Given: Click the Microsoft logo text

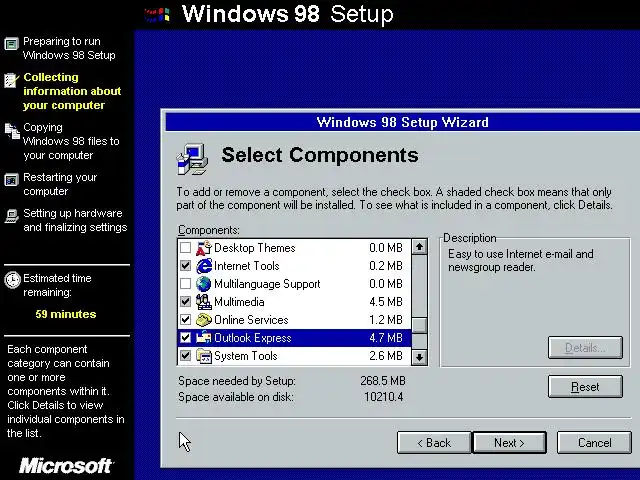Looking at the screenshot, I should tap(66, 466).
